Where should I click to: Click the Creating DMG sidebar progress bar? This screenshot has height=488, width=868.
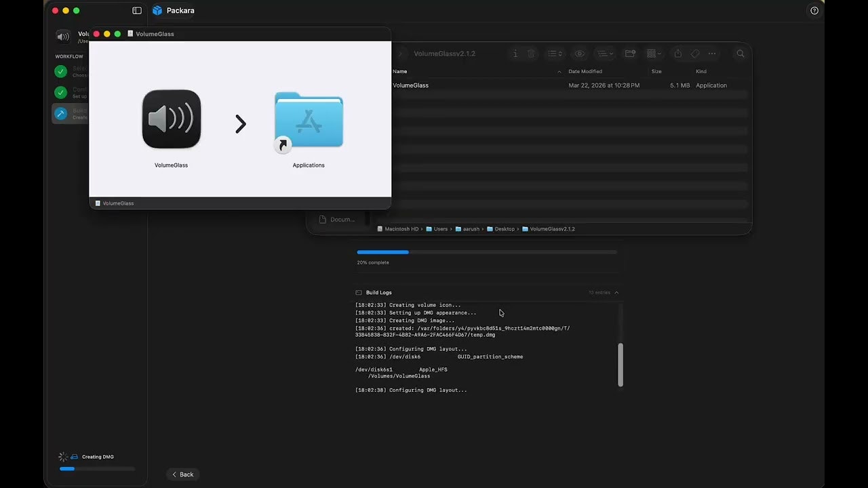click(97, 468)
